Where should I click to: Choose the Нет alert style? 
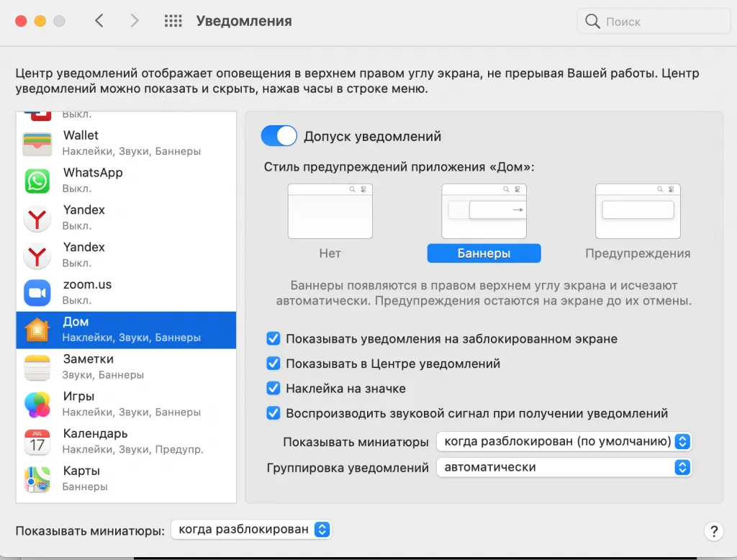click(x=330, y=212)
